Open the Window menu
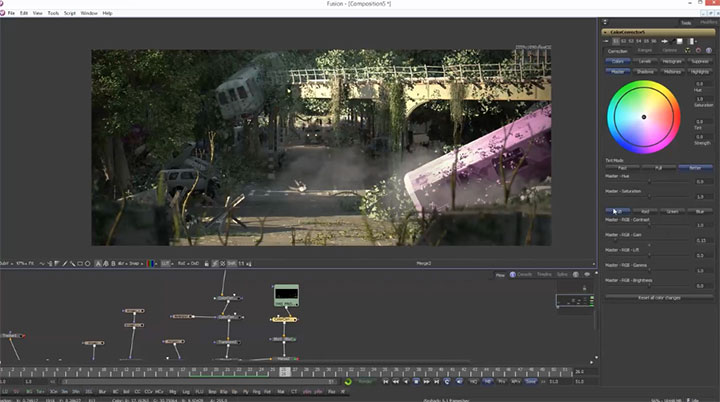 point(89,13)
